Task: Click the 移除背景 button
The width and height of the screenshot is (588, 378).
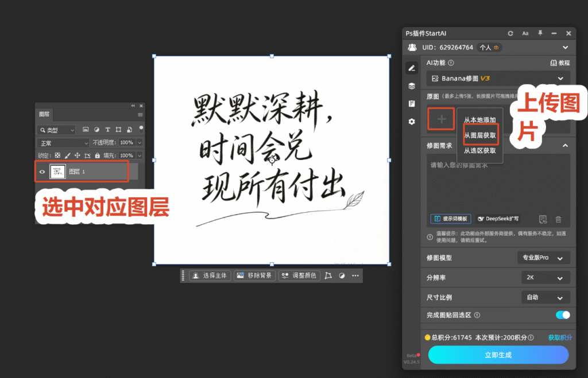Action: (x=254, y=276)
